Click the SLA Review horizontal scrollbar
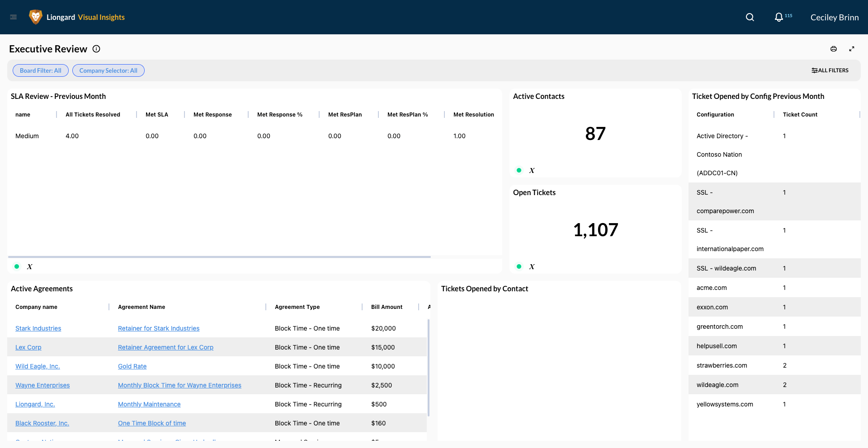Viewport: 868px width, 448px height. [x=219, y=257]
